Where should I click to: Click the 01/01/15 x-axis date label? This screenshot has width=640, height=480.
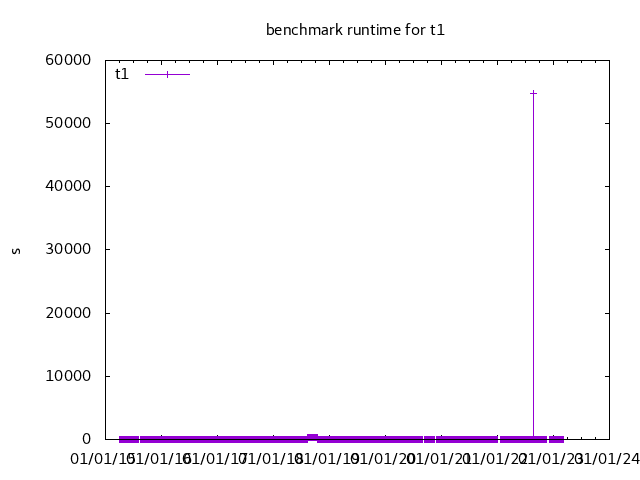point(102,459)
